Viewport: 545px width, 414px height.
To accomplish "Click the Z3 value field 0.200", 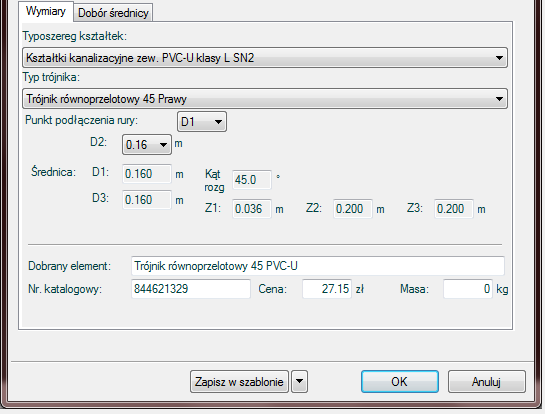I will click(x=454, y=209).
